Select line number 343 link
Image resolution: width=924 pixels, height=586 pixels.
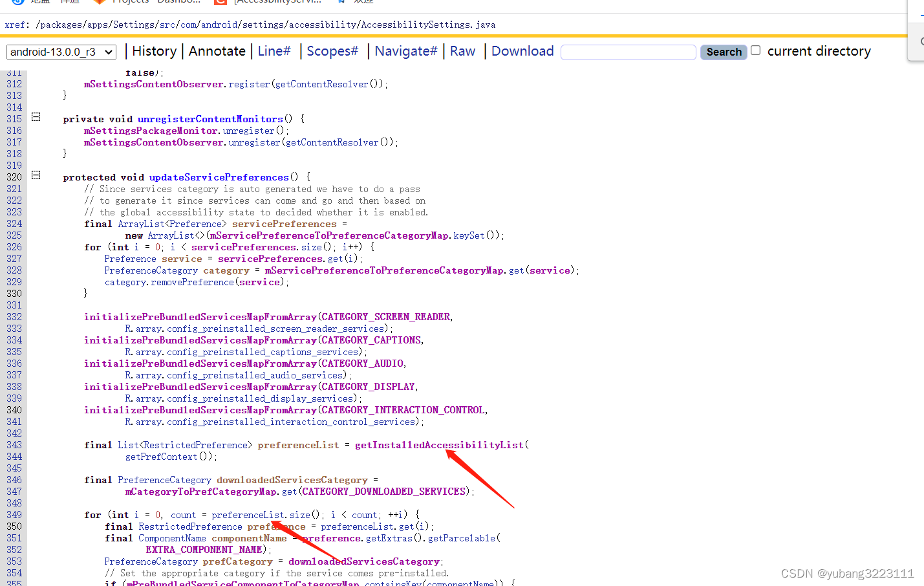(14, 444)
